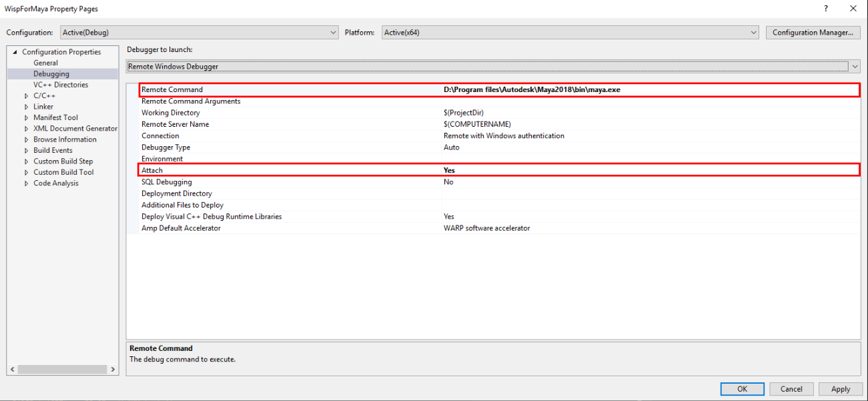This screenshot has height=401, width=868.
Task: Select the Debugger Type property
Action: click(x=165, y=147)
